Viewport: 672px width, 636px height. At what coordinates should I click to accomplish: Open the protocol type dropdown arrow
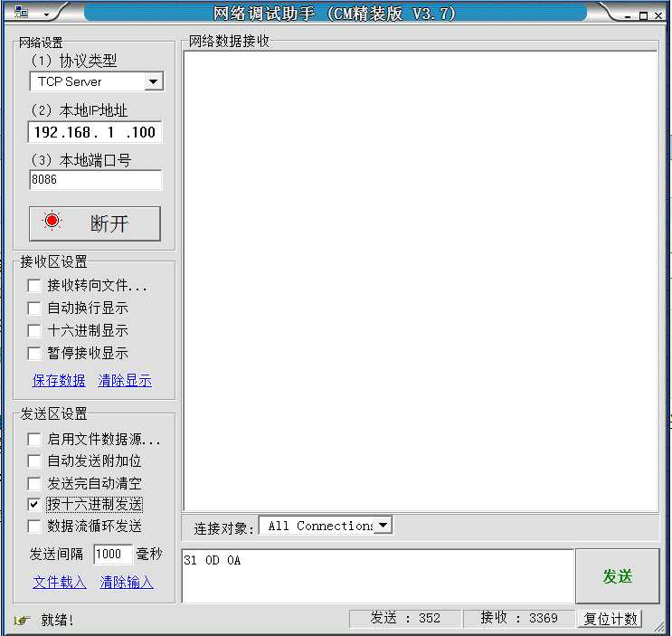pyautogui.click(x=154, y=81)
